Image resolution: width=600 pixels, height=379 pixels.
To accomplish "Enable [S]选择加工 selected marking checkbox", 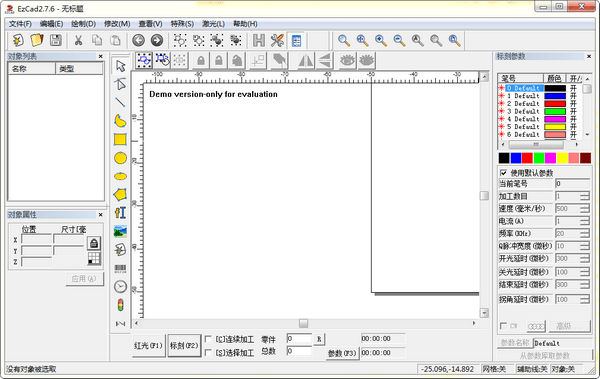I will 208,353.
